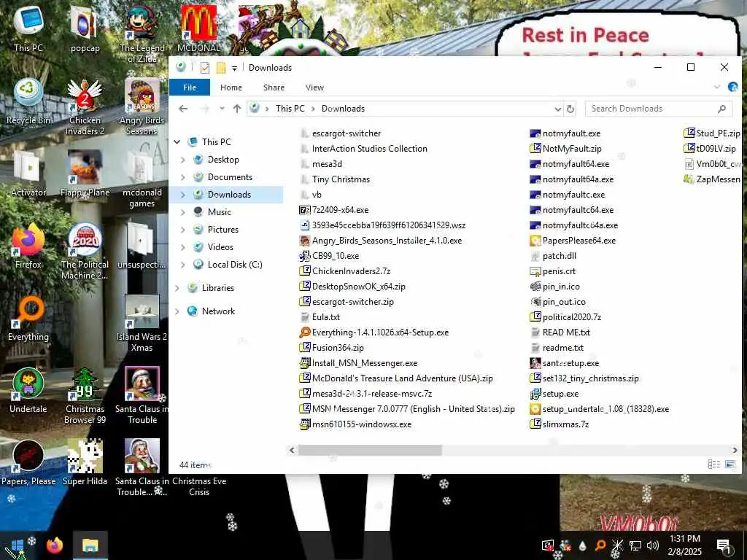This screenshot has width=747, height=560.
Task: Click the taskbar clock and date
Action: (684, 545)
